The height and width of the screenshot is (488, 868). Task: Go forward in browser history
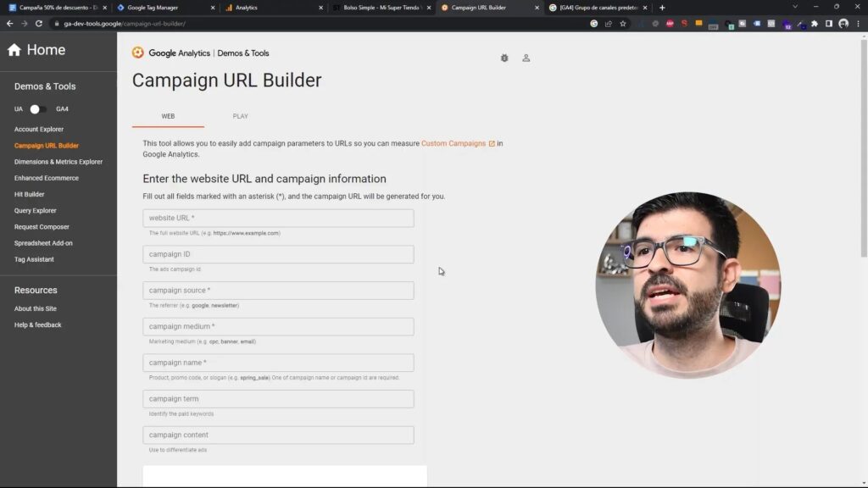(x=24, y=23)
